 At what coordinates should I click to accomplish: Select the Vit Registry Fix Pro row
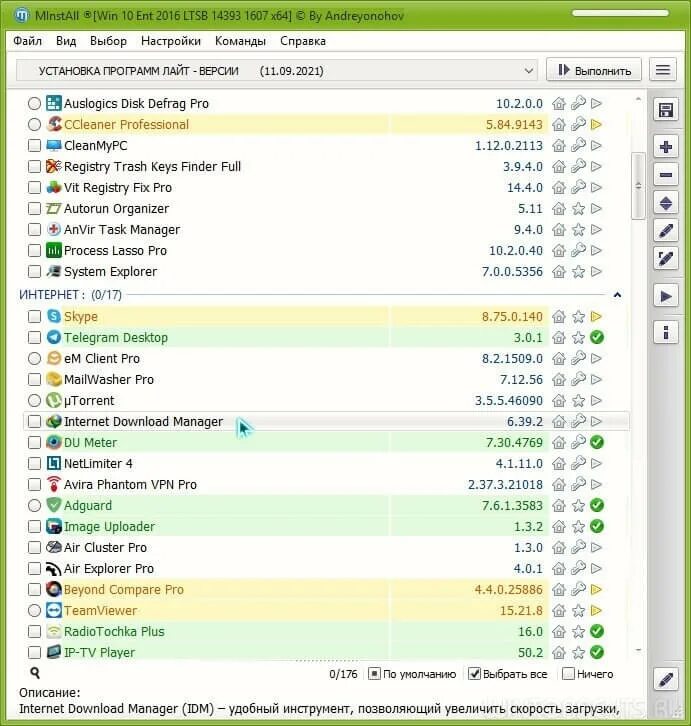pos(326,188)
